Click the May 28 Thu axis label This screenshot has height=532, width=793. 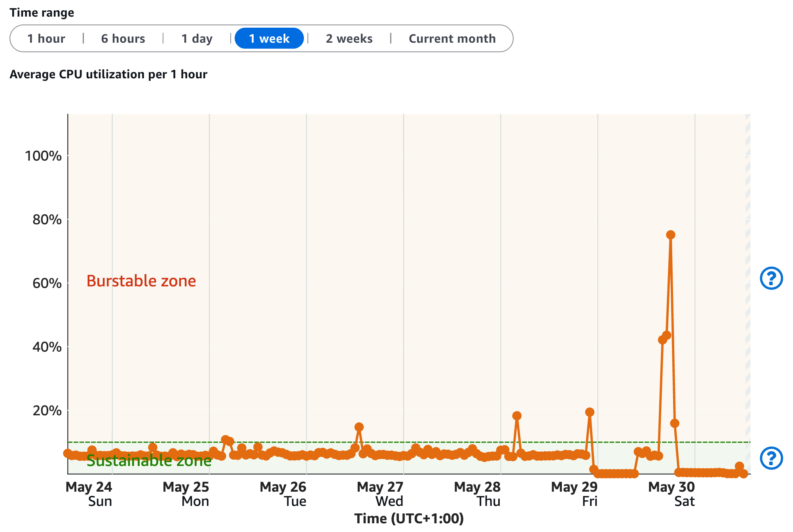[x=477, y=494]
